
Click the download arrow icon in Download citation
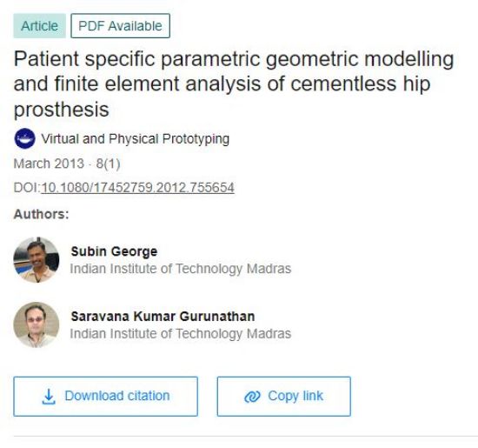[x=49, y=397]
